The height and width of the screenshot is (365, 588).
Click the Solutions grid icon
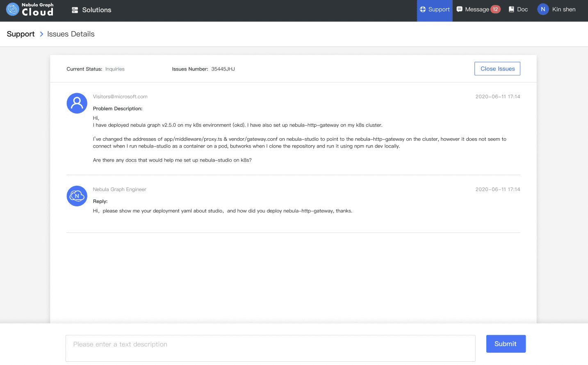[75, 9]
